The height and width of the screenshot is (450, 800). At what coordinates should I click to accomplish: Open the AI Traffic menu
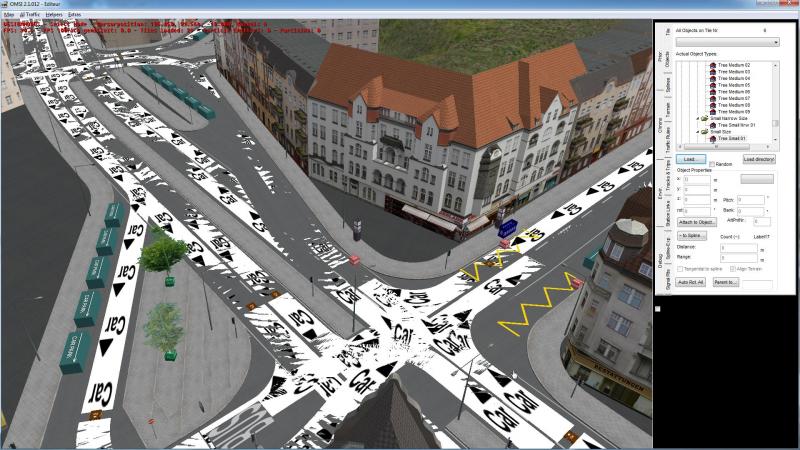click(x=29, y=15)
